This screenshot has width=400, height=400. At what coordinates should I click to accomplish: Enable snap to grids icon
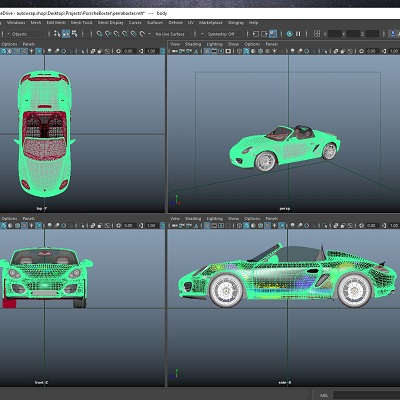pyautogui.click(x=99, y=34)
